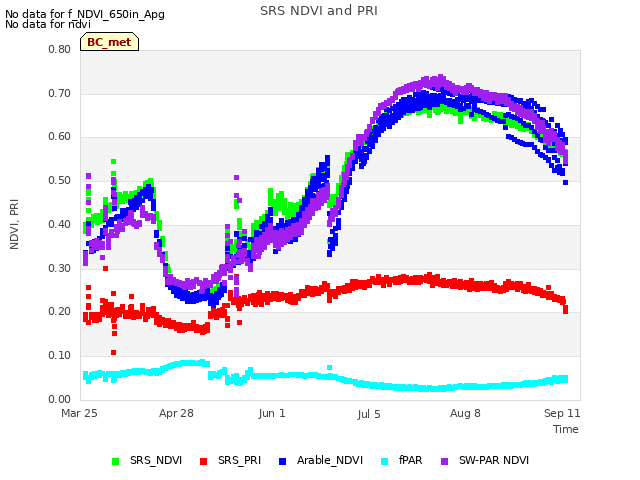
Task: Click the Aug 8 x-axis label
Action: coord(465,413)
